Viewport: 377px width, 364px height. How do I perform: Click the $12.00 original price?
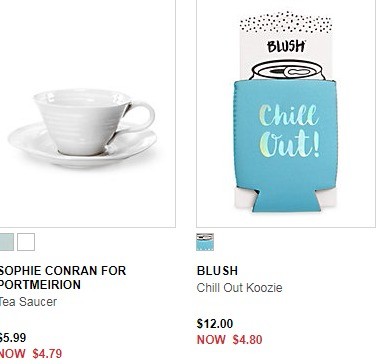coord(215,324)
